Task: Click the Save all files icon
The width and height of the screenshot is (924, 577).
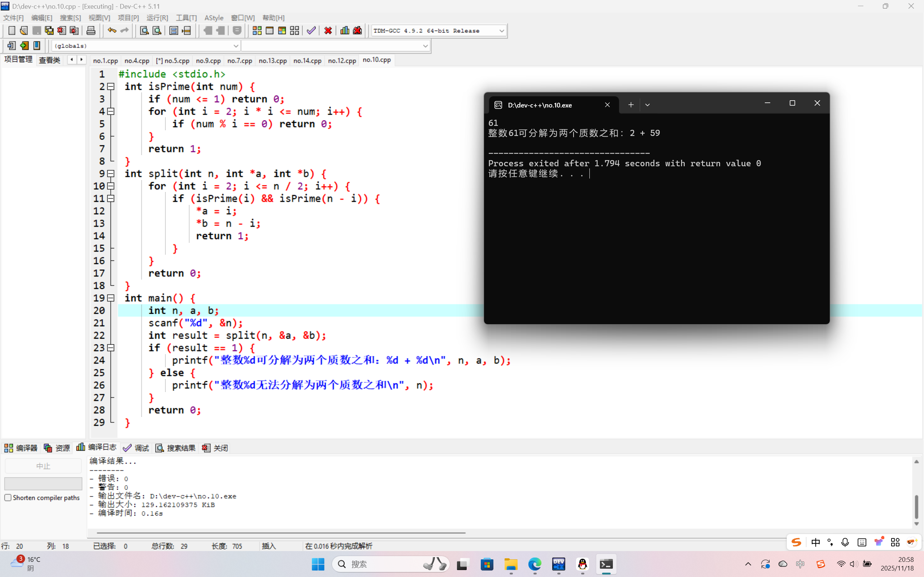Action: [x=49, y=31]
